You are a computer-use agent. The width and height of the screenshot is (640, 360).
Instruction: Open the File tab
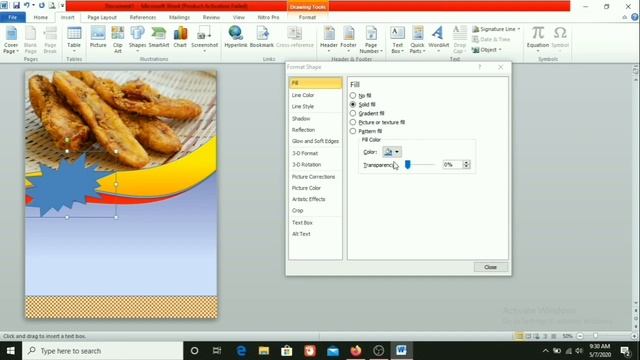pos(13,17)
